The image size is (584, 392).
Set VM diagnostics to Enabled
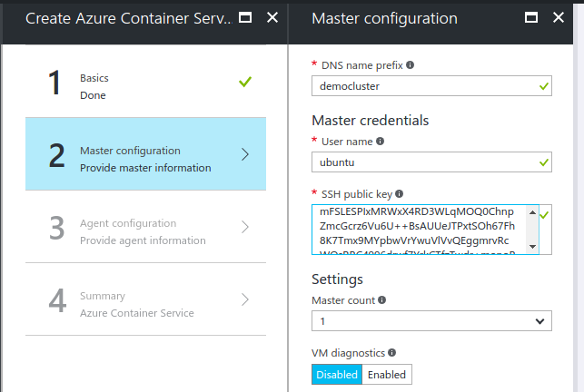(x=387, y=375)
